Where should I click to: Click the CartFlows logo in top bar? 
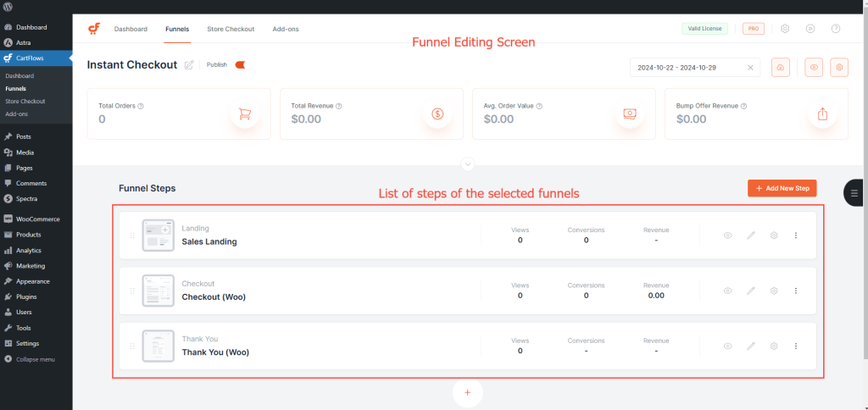(94, 29)
